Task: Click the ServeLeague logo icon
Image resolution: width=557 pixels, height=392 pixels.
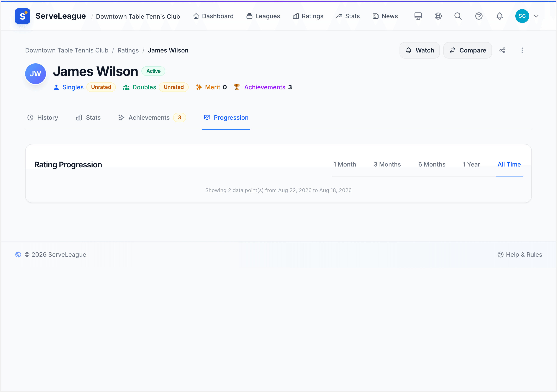Action: coord(22,16)
